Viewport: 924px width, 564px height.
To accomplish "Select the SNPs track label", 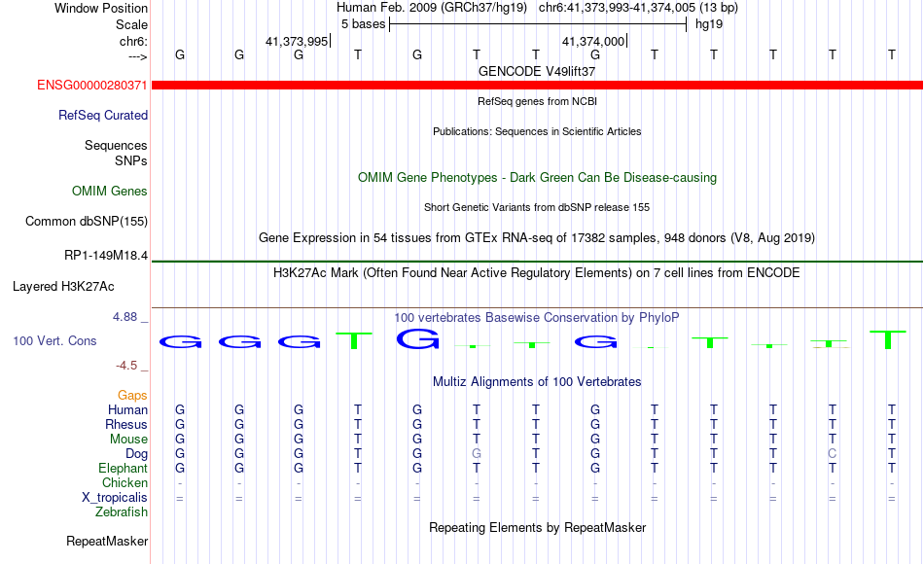I will click(131, 160).
